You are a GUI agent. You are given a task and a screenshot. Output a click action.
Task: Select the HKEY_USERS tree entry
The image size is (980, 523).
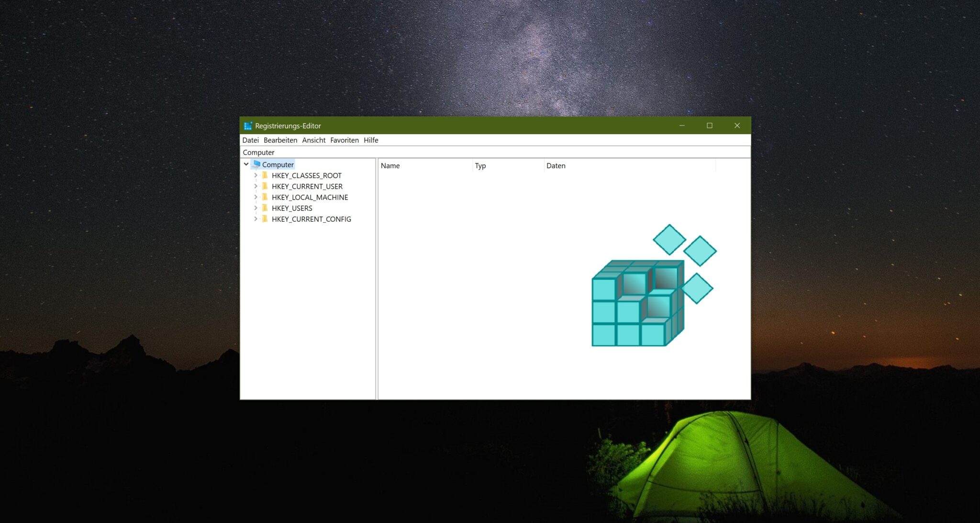pyautogui.click(x=291, y=208)
